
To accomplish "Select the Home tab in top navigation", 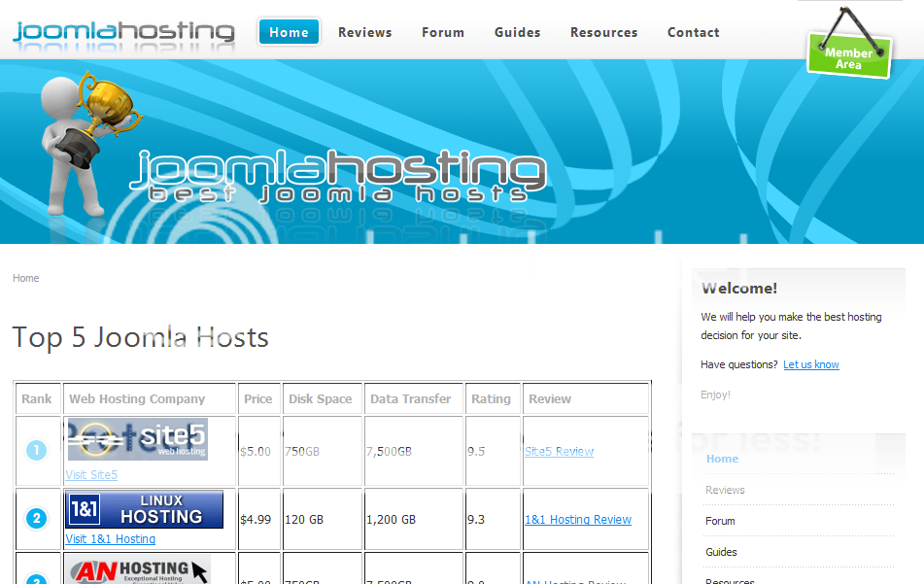I will pyautogui.click(x=289, y=32).
